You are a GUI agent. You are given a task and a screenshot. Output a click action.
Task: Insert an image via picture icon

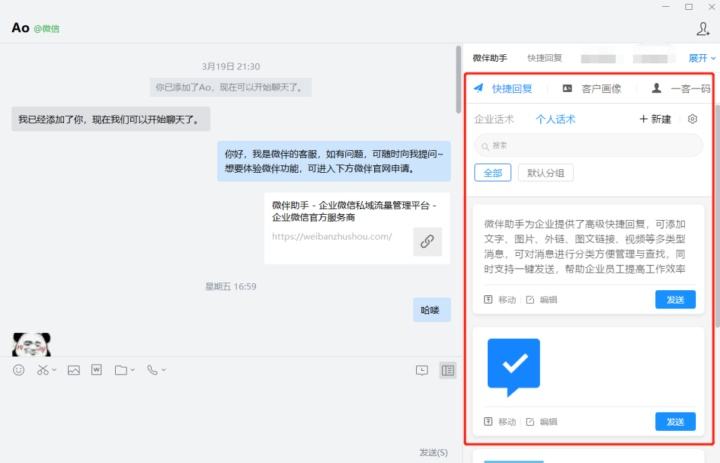tap(73, 370)
